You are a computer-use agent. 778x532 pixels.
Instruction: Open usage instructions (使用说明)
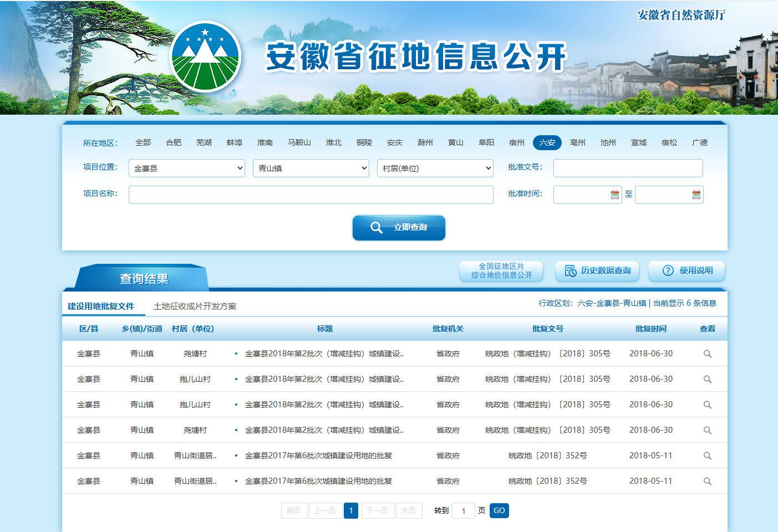(687, 270)
